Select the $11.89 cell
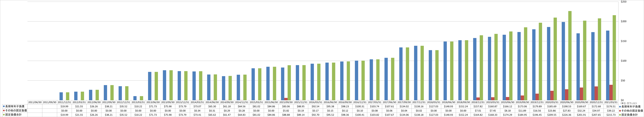The height and width of the screenshot is (117, 644). [522, 111]
